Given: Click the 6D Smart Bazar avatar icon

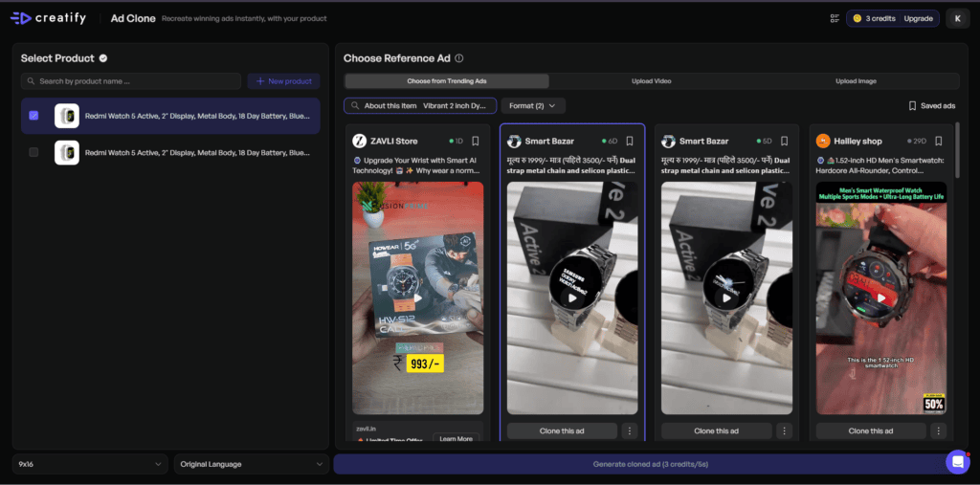Looking at the screenshot, I should pos(514,141).
